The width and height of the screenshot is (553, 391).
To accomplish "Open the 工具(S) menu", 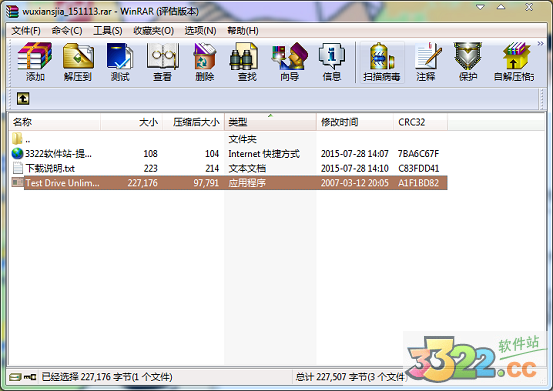I will point(108,31).
